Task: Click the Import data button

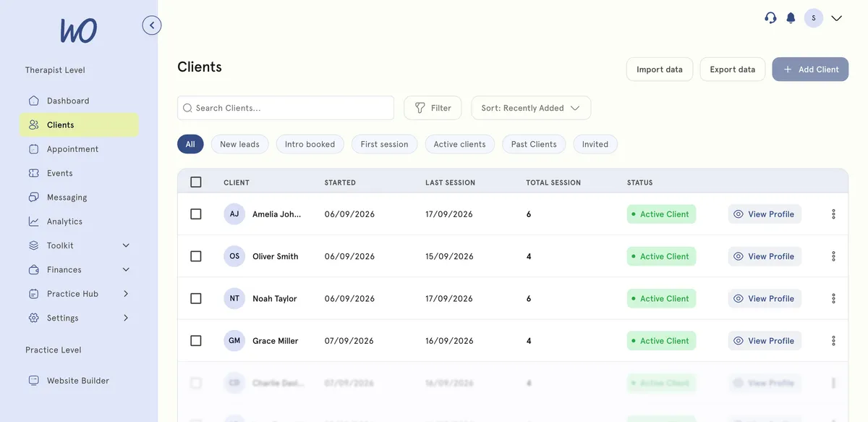Action: point(660,69)
